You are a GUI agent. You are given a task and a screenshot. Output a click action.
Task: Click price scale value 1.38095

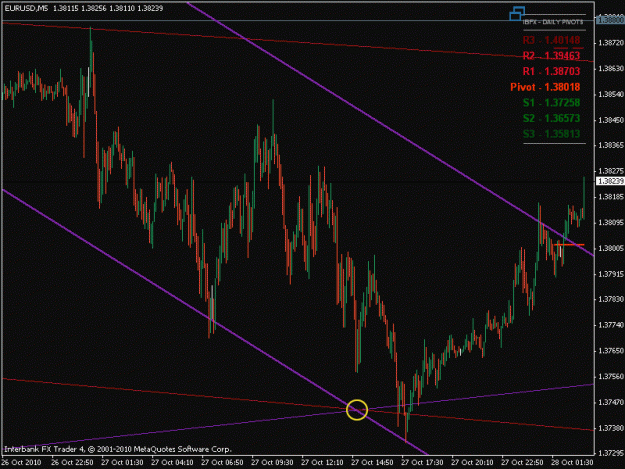click(611, 222)
